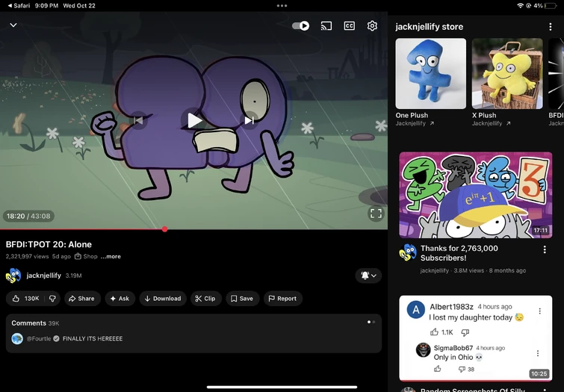Dislike the Albert1983z comment
The image size is (564, 392).
point(465,333)
